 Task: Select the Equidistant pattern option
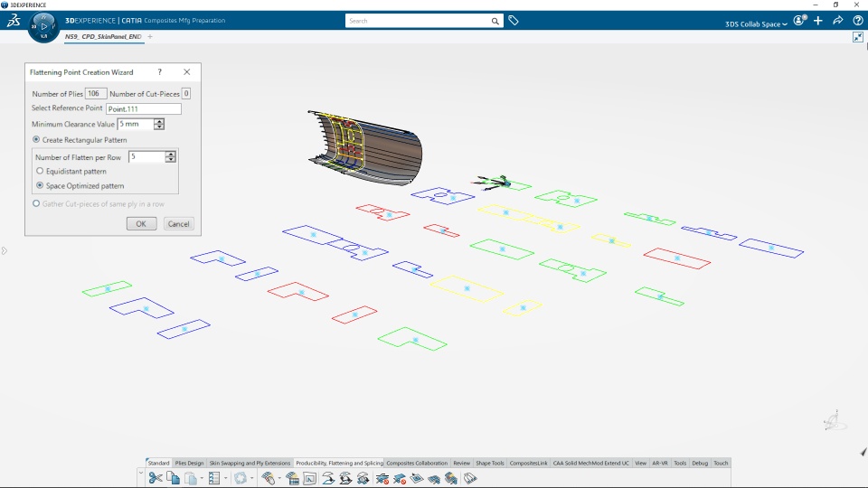pos(40,171)
